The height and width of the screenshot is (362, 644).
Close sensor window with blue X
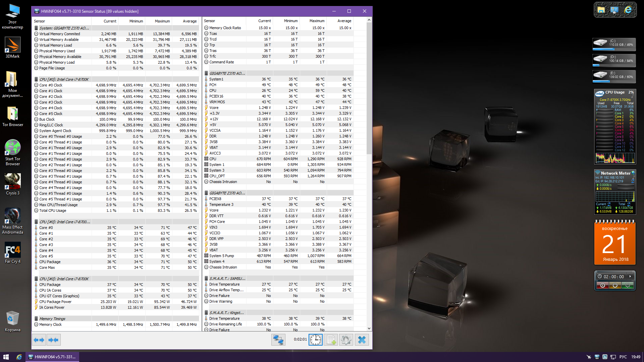point(362,340)
